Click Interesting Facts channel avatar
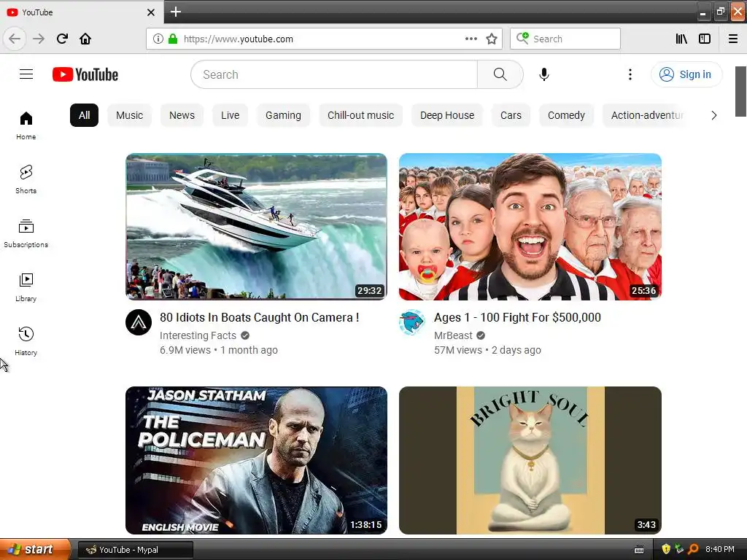The width and height of the screenshot is (747, 560). [139, 322]
